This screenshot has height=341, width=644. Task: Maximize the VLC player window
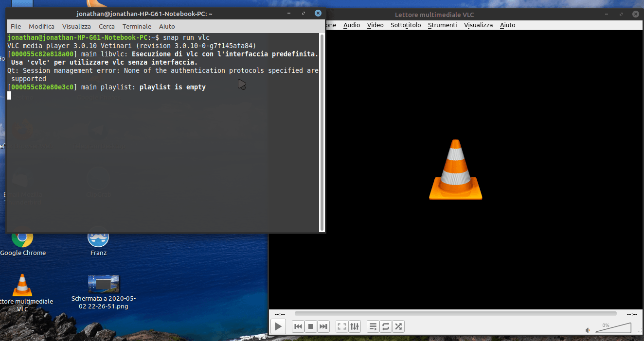click(x=622, y=15)
